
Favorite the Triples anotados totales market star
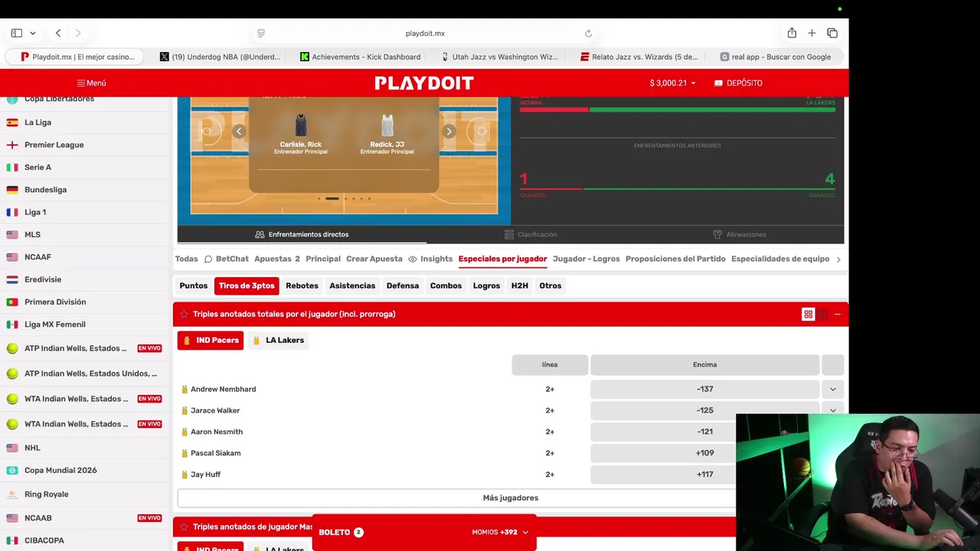(x=184, y=314)
